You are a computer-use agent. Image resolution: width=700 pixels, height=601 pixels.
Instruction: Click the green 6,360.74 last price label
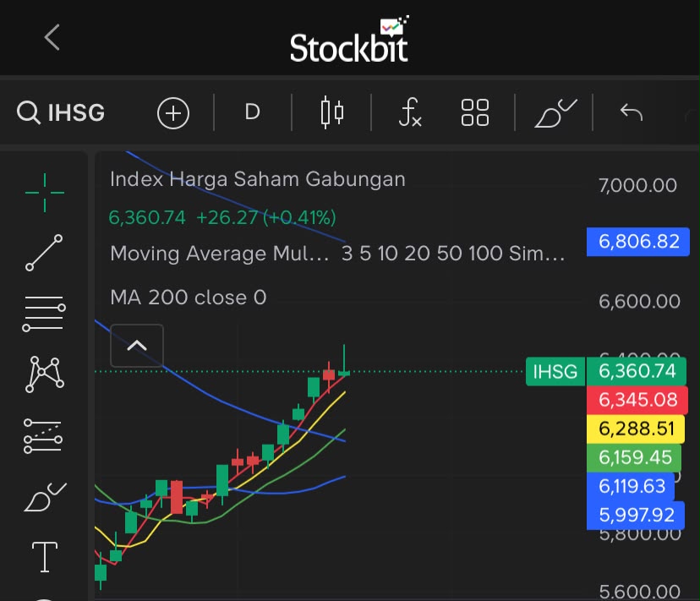[x=637, y=371]
